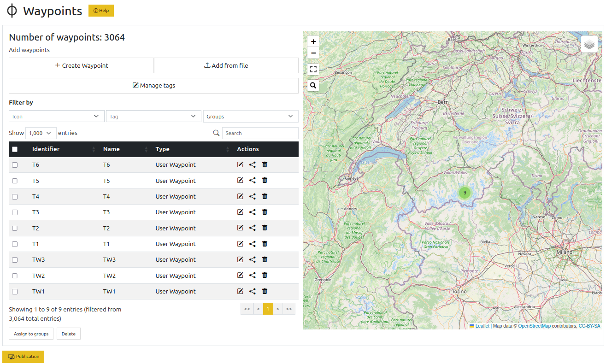The width and height of the screenshot is (606, 364).
Task: Toggle fullscreen map view
Action: coord(313,70)
